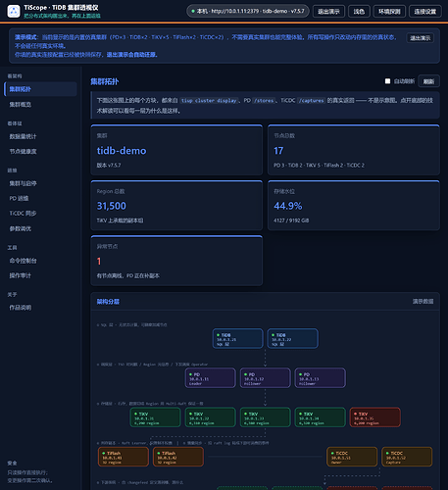Select the red offline TiKV node 10.0.1.35

pyautogui.click(x=375, y=417)
